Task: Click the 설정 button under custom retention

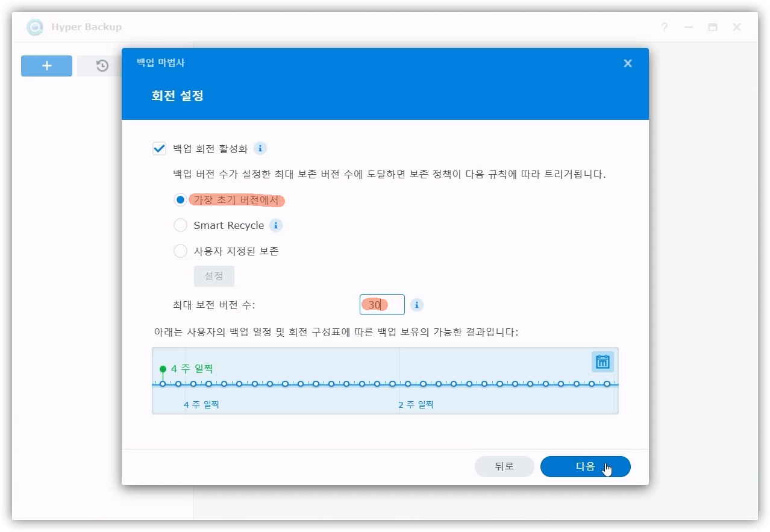Action: pyautogui.click(x=214, y=276)
